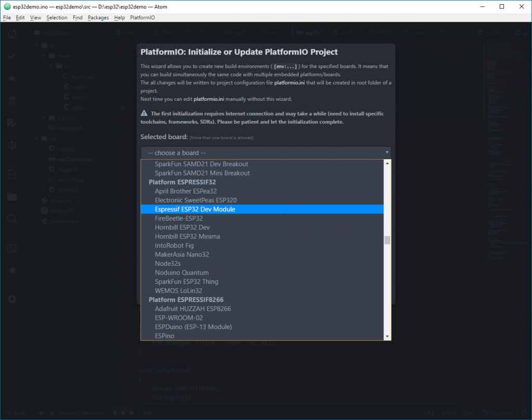Open the Edit menu
Image resolution: width=532 pixels, height=420 pixels.
(20, 18)
